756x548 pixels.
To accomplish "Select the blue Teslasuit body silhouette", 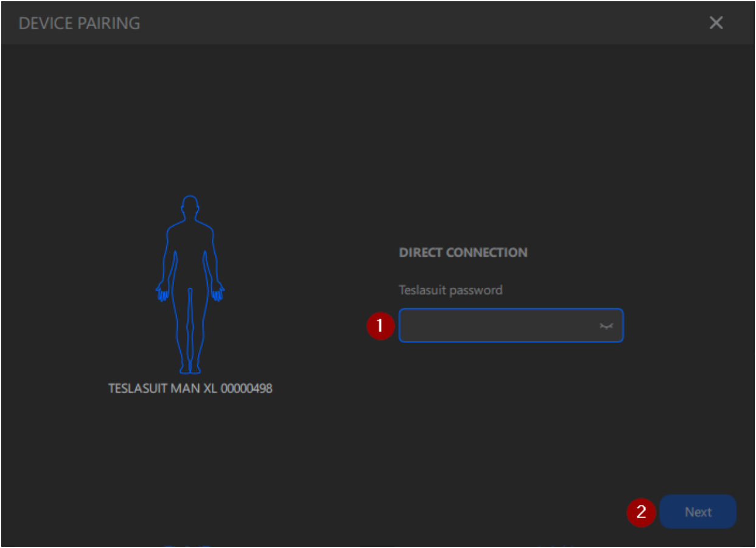I will point(190,284).
